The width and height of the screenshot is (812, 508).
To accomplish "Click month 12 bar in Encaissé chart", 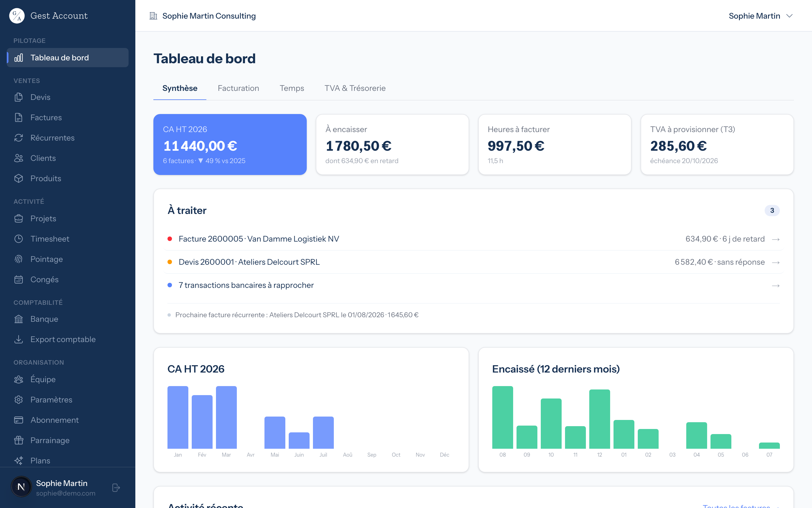I will click(x=599, y=419).
